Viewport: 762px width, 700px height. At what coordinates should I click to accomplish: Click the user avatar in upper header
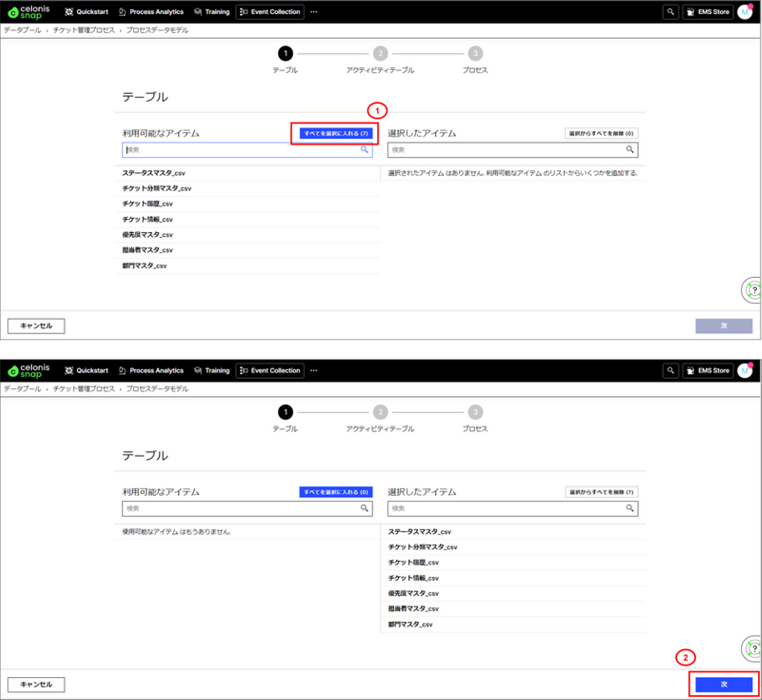point(745,12)
